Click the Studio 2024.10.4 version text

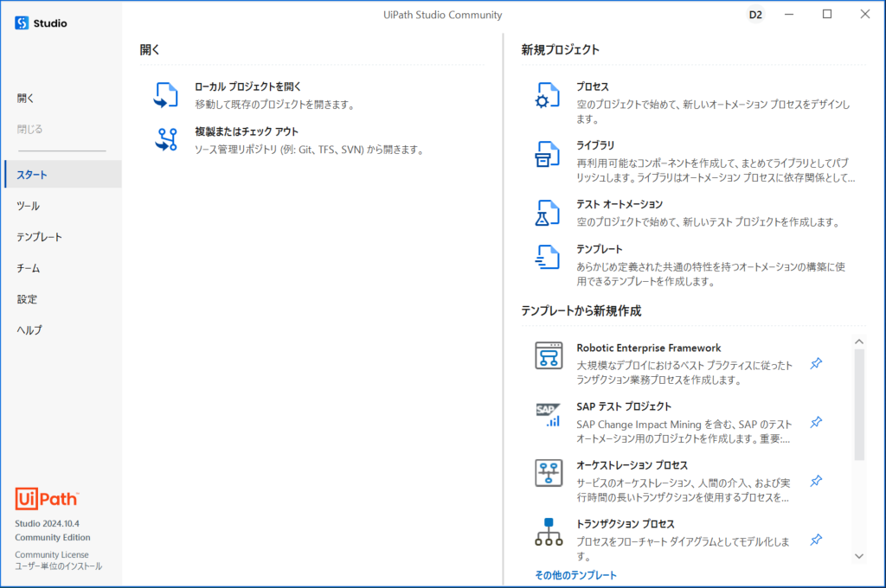[x=48, y=524]
